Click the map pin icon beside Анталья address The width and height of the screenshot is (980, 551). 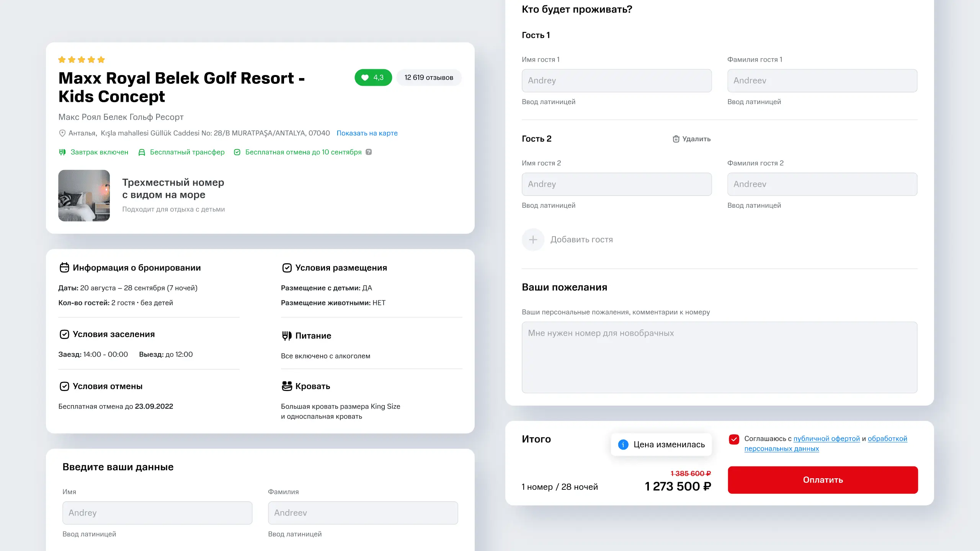[62, 133]
